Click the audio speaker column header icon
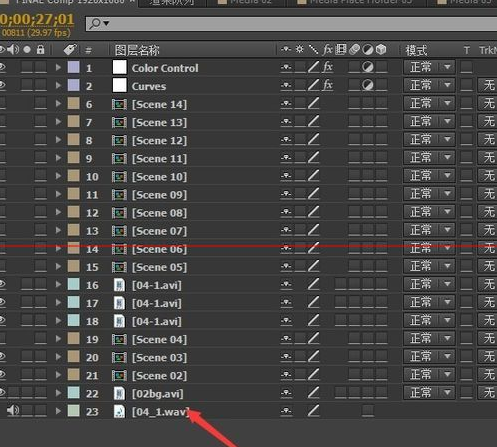The image size is (497, 447). 13,50
